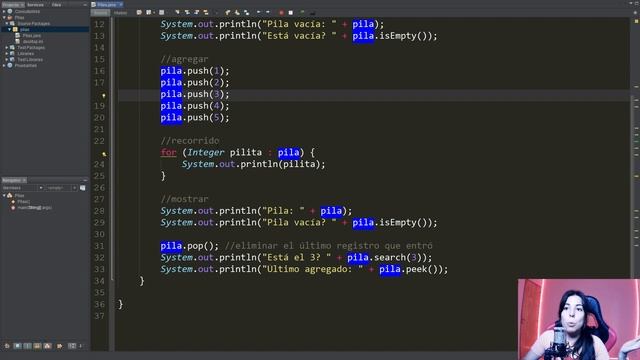Image resolution: width=640 pixels, height=360 pixels.
Task: Open Pilas.java in the Projects tree
Action: (31, 36)
